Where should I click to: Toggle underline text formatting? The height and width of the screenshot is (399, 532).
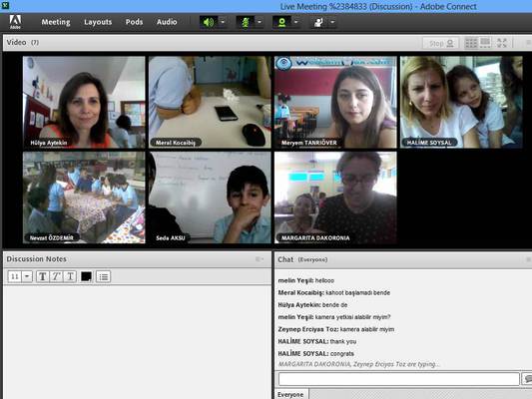click(70, 276)
